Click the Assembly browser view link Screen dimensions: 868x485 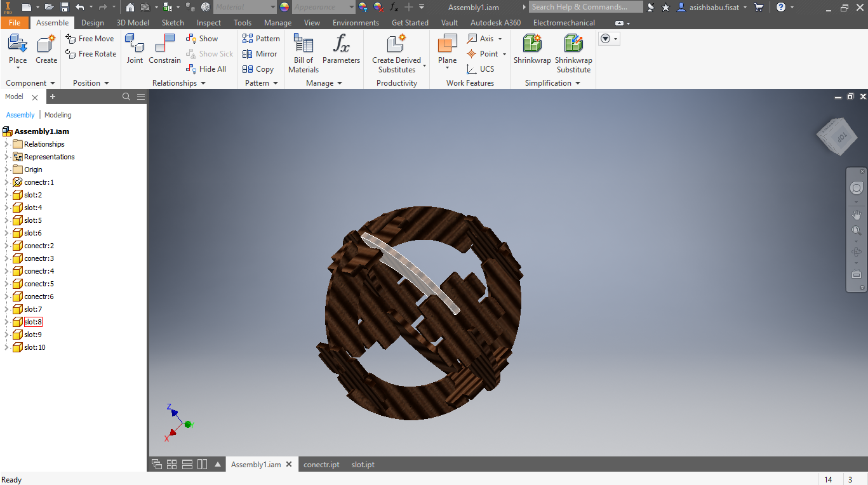click(x=20, y=115)
